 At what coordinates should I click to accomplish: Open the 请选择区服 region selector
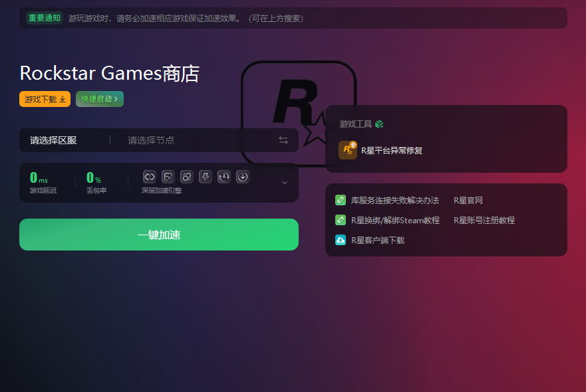tap(53, 140)
